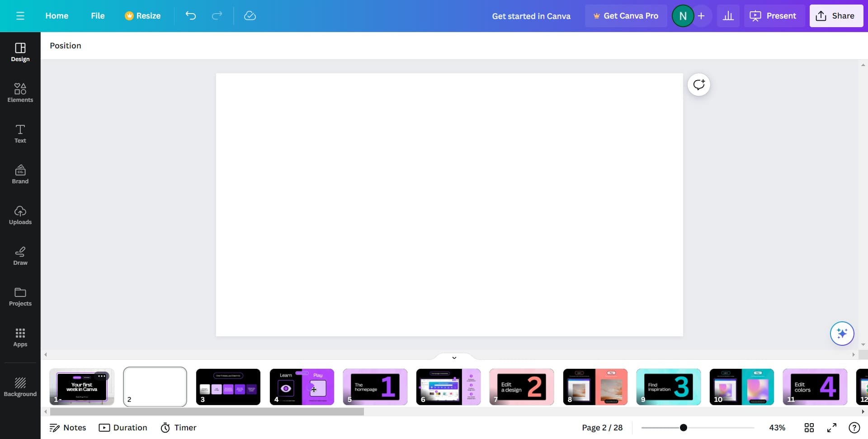Open the File menu
Image resolution: width=868 pixels, height=439 pixels.
97,15
